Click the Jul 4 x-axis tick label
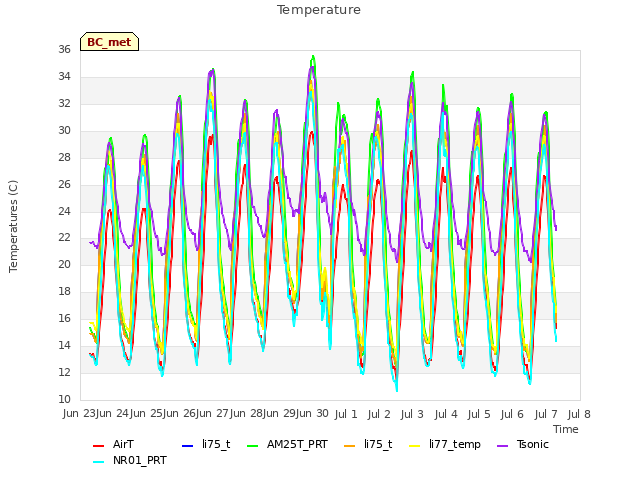The width and height of the screenshot is (640, 480). coord(446,414)
